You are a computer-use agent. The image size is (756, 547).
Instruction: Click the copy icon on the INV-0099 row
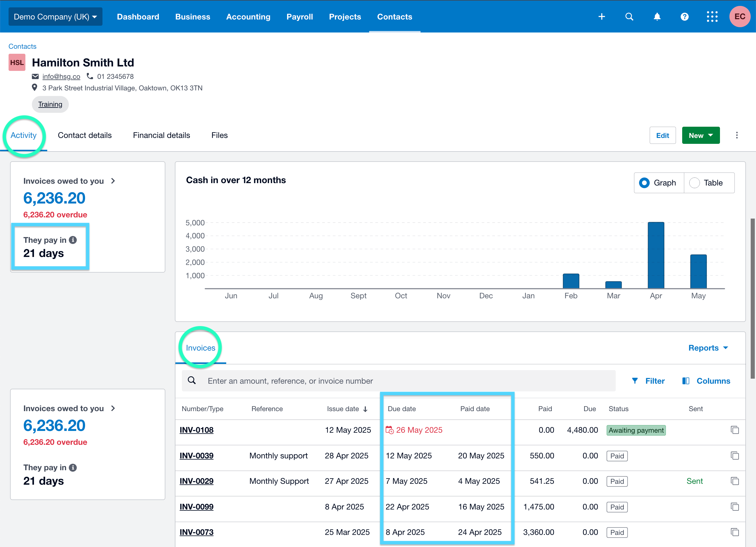tap(735, 507)
